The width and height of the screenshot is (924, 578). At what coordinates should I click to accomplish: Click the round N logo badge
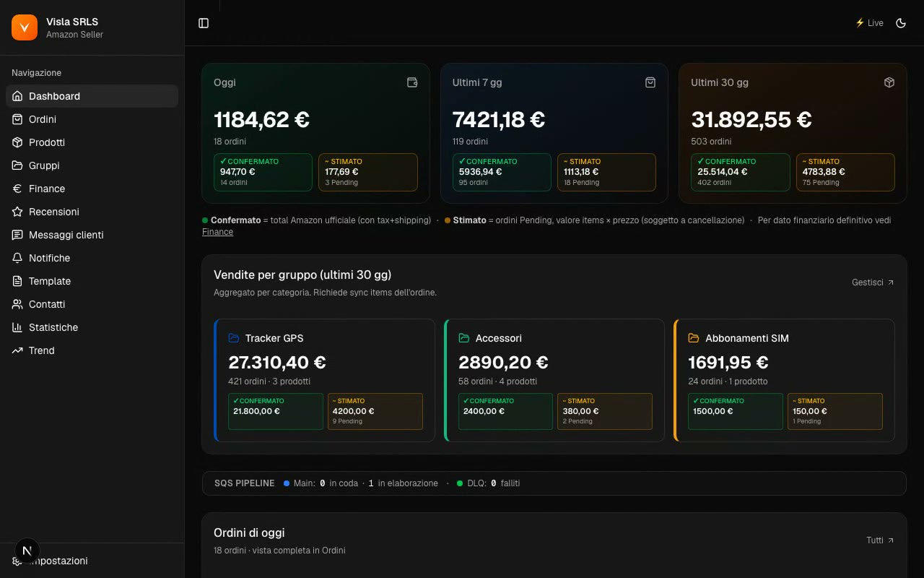pos(27,551)
